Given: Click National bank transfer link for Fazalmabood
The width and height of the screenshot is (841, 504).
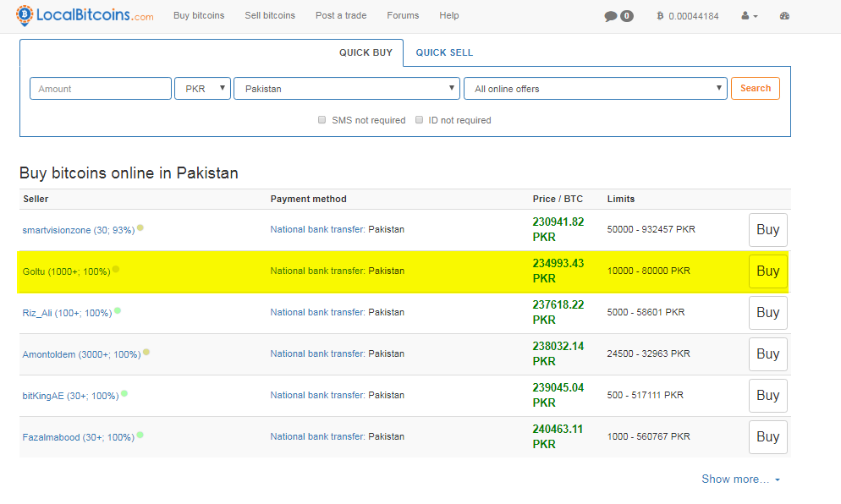Looking at the screenshot, I should (317, 436).
